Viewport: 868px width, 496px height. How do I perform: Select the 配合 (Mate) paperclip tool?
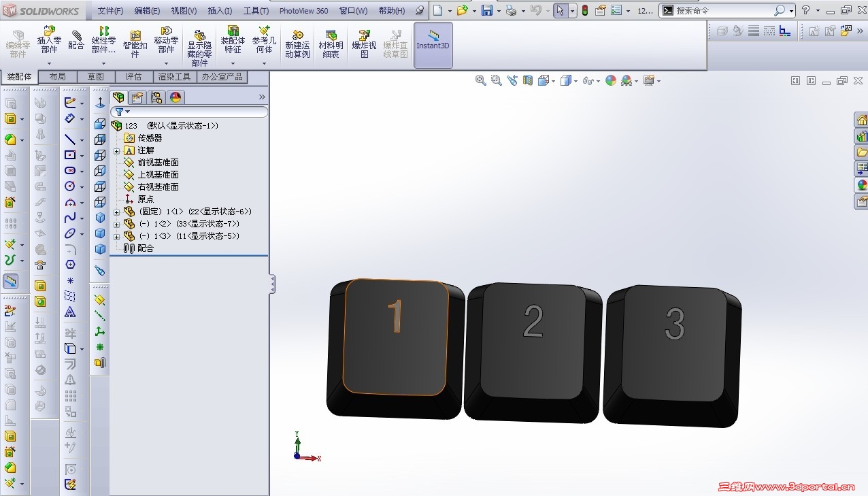(x=76, y=40)
